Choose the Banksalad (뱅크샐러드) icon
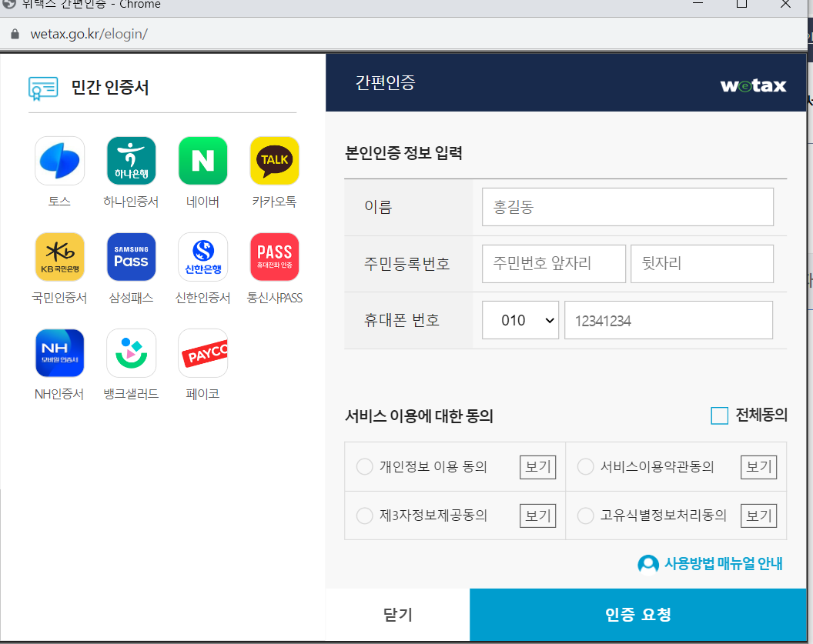This screenshot has width=813, height=644. pos(131,353)
